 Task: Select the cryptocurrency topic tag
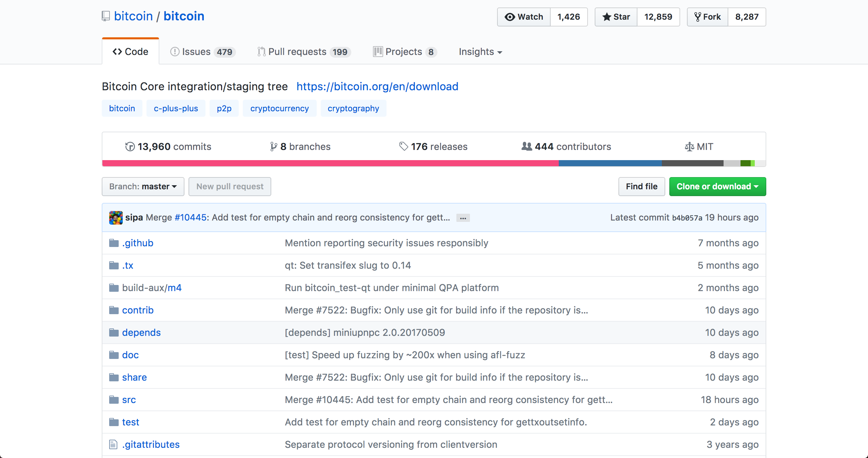pos(279,109)
